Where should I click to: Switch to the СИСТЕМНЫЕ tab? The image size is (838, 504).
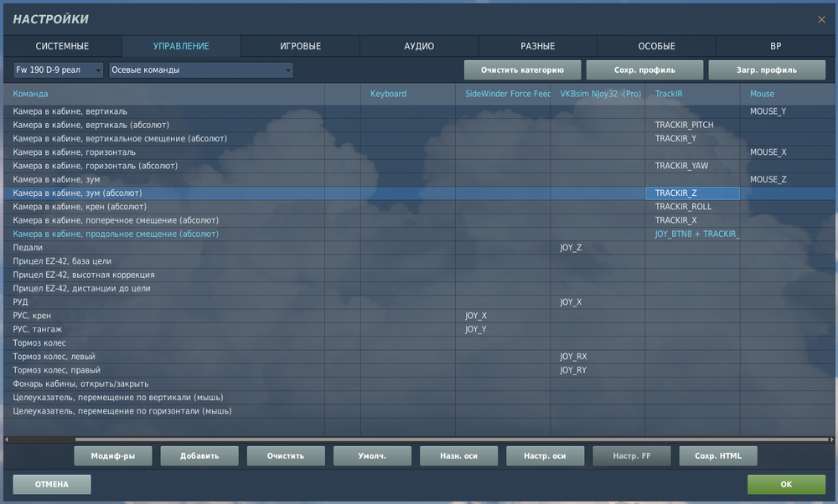pyautogui.click(x=63, y=46)
